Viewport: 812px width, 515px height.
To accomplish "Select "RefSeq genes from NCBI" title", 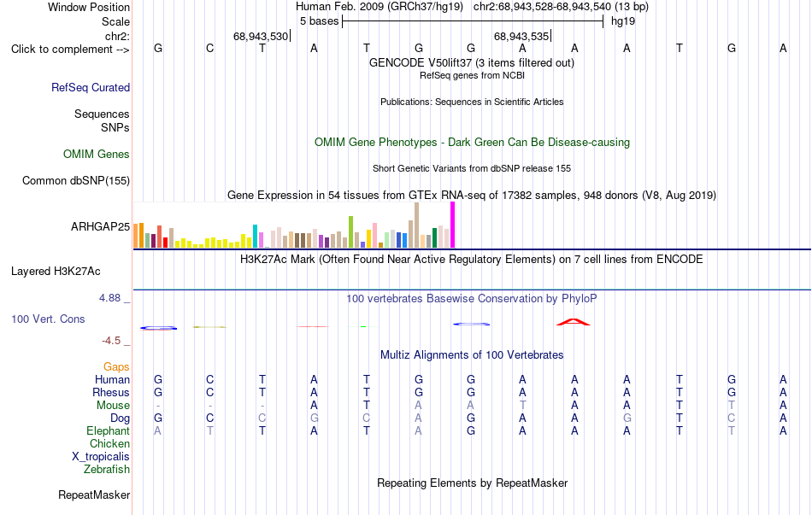I will [x=472, y=75].
